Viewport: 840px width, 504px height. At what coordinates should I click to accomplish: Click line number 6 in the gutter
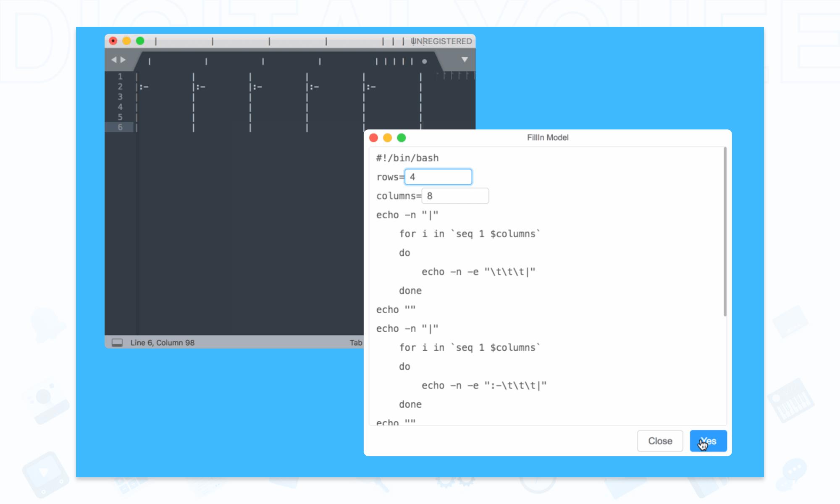click(x=120, y=127)
